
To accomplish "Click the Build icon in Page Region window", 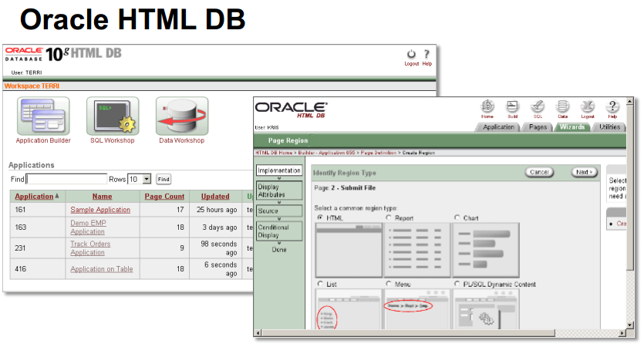I will click(x=512, y=106).
